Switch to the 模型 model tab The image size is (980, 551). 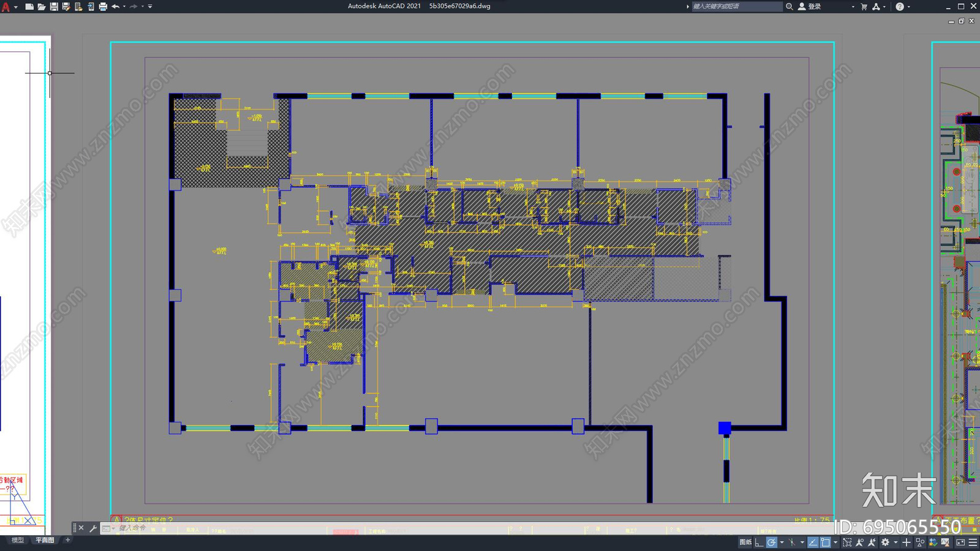click(x=18, y=540)
